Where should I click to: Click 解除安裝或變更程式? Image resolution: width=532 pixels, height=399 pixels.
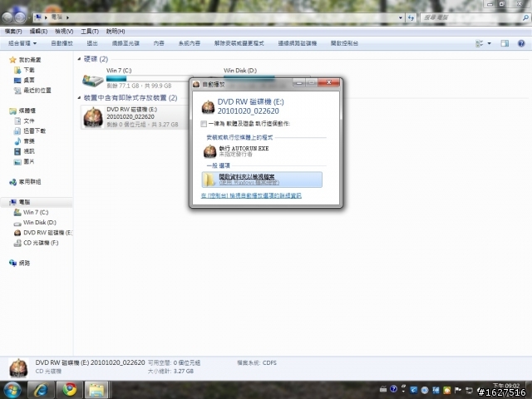(x=239, y=43)
